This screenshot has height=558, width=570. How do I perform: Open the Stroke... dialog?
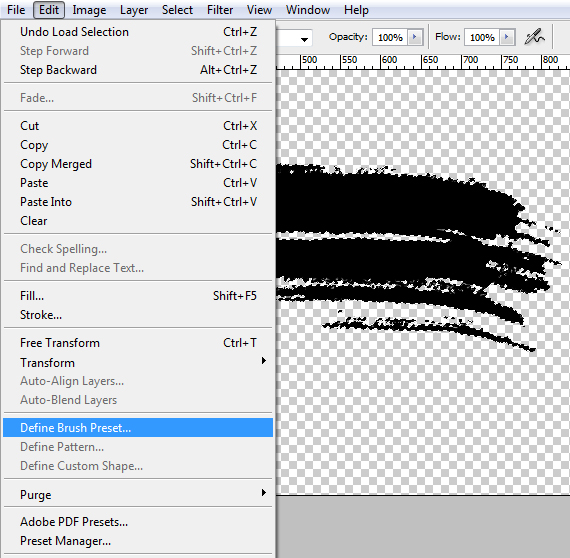[138, 314]
